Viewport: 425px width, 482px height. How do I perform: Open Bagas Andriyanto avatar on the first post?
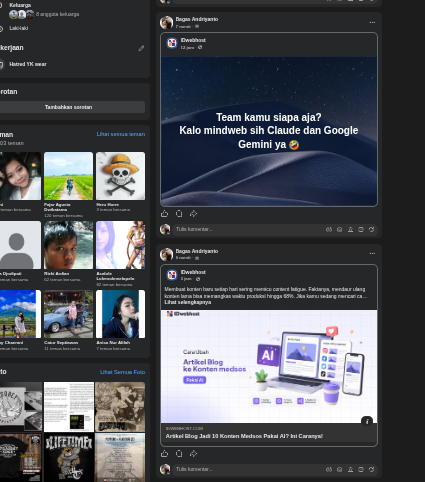point(166,22)
